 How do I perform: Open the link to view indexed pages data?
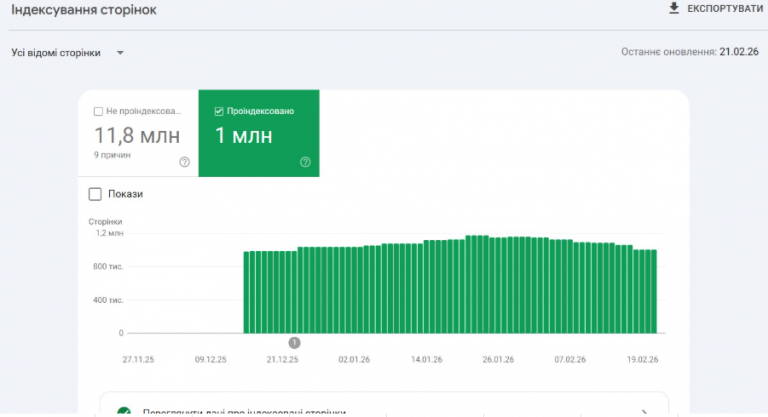(x=244, y=413)
